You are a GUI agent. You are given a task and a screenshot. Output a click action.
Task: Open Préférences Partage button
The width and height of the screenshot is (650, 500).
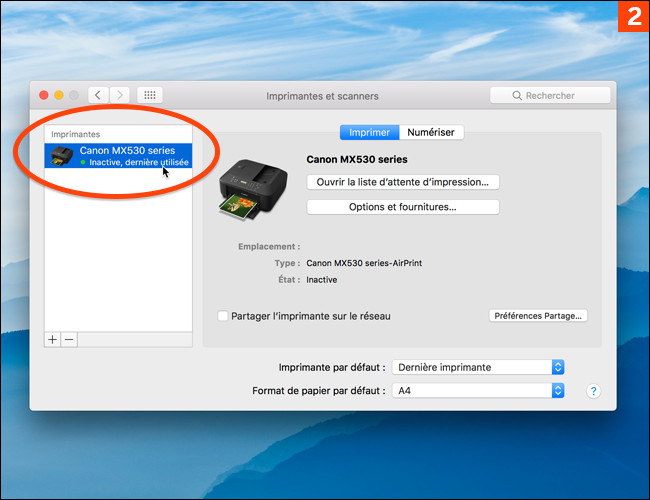click(x=538, y=315)
